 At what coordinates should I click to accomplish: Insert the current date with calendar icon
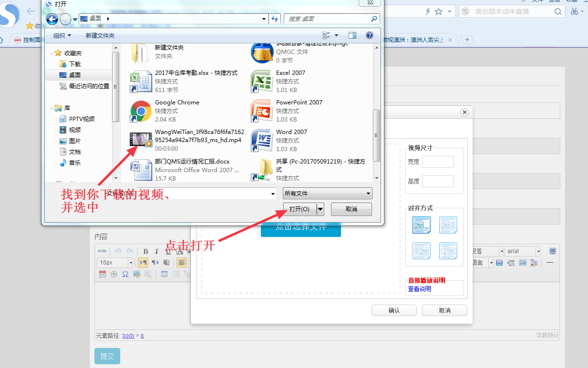click(x=103, y=274)
